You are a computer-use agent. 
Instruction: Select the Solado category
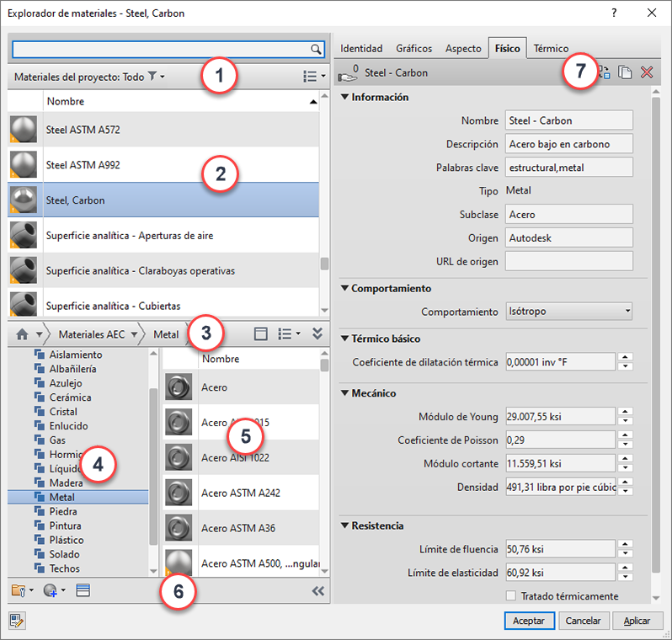(64, 554)
